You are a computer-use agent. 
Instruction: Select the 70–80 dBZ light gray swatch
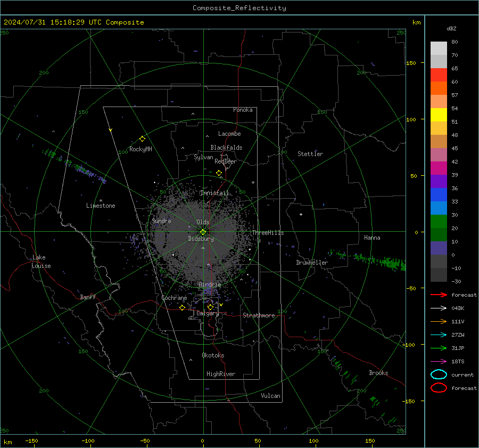(439, 48)
